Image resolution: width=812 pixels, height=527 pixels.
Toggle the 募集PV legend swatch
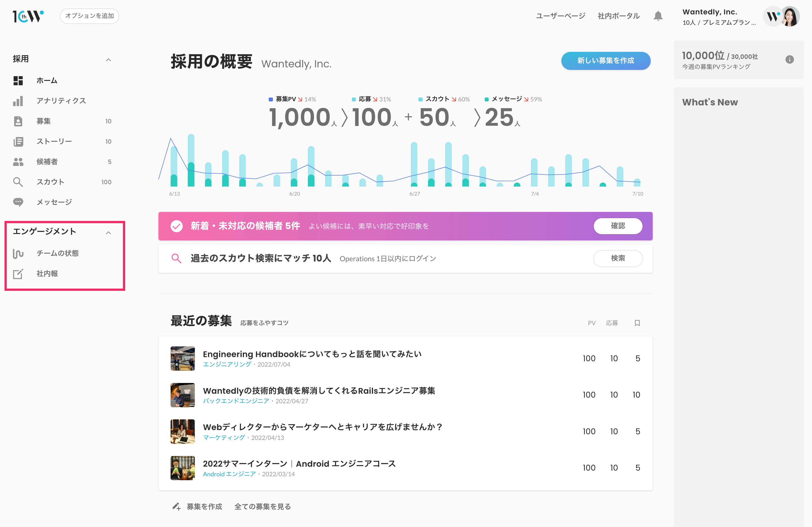(x=271, y=99)
